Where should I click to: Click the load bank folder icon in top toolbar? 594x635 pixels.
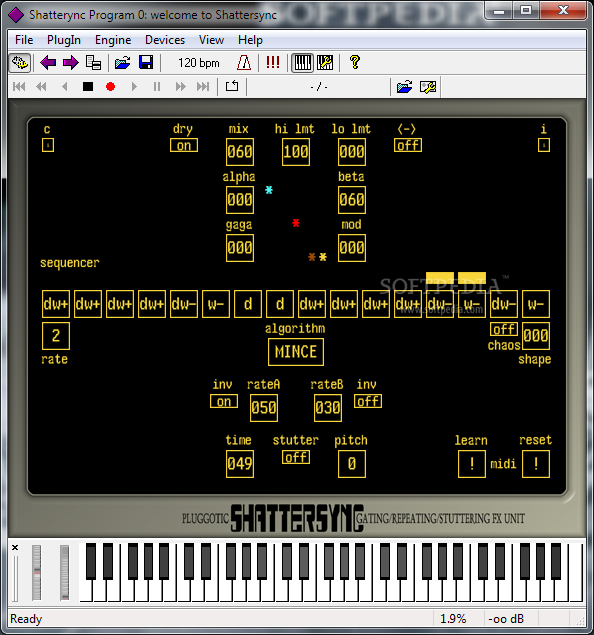(122, 63)
